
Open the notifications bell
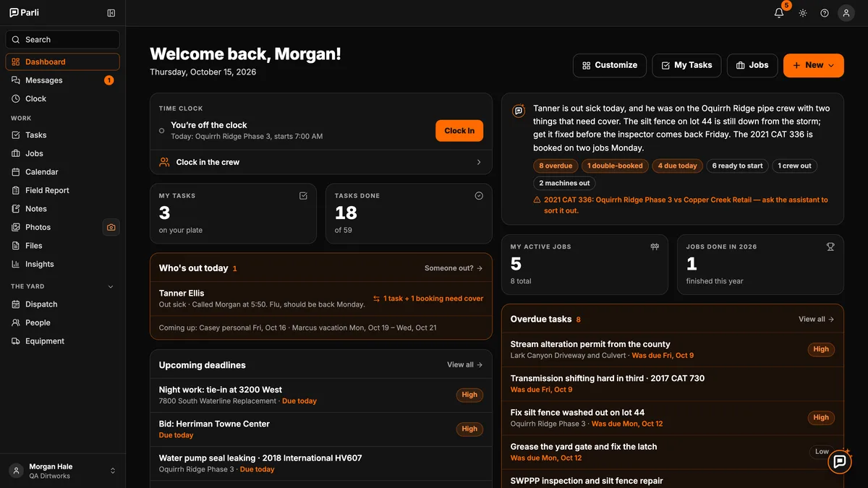pos(779,13)
